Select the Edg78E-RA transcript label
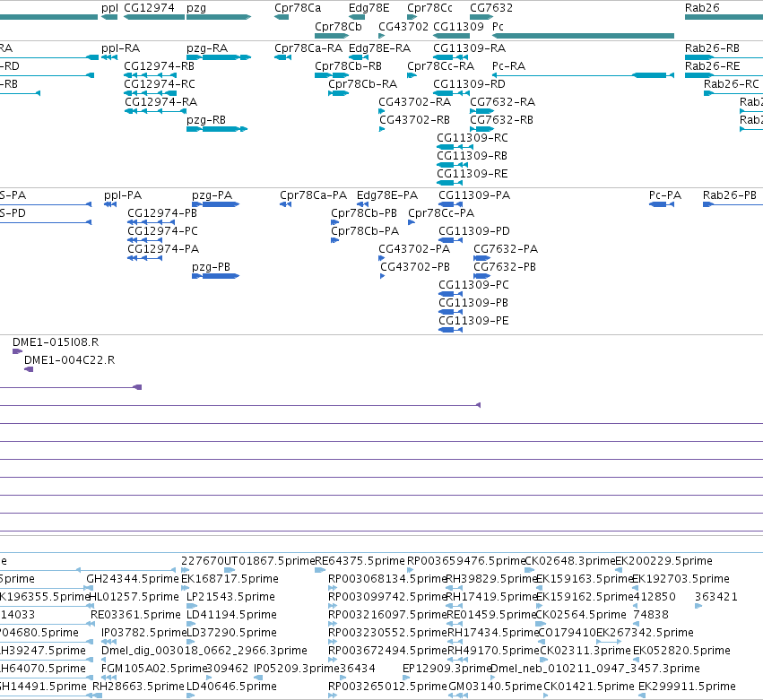Viewport: 763px width, 700px height. 379,48
